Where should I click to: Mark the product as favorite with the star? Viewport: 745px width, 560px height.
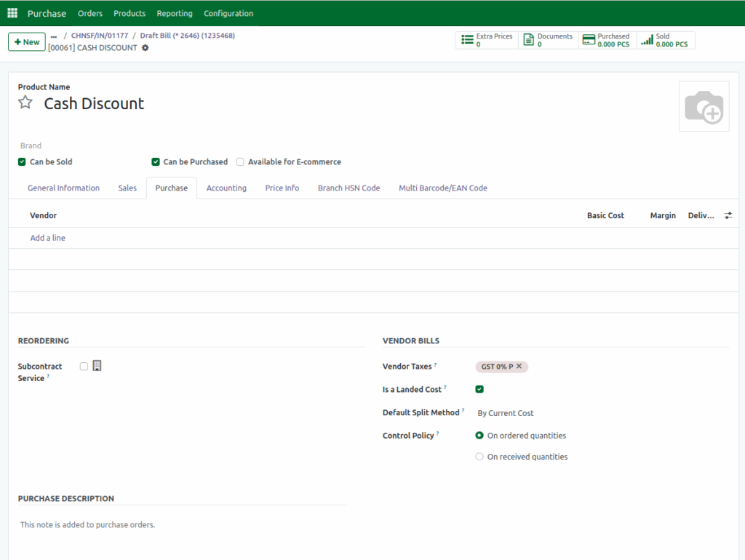point(25,104)
